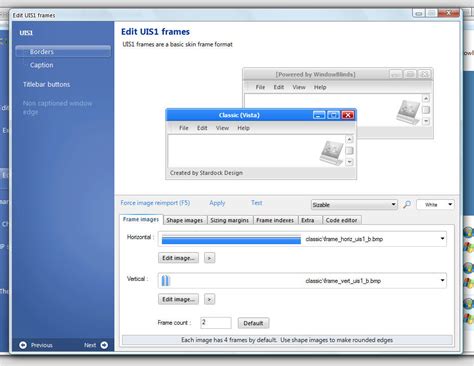Screen dimensions: 474x366
Task: Click the Frame count input field
Action: pyautogui.click(x=216, y=323)
